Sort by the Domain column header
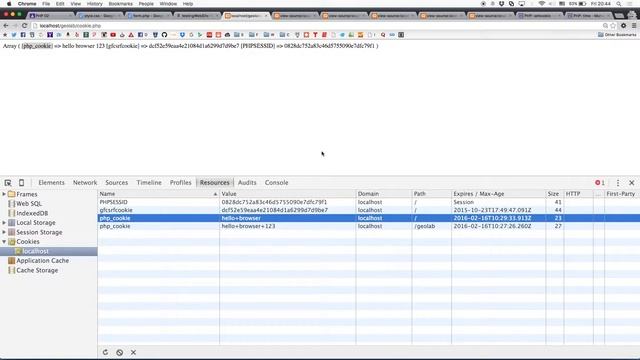Screen dimensions: 640x360 (x=384, y=194)
